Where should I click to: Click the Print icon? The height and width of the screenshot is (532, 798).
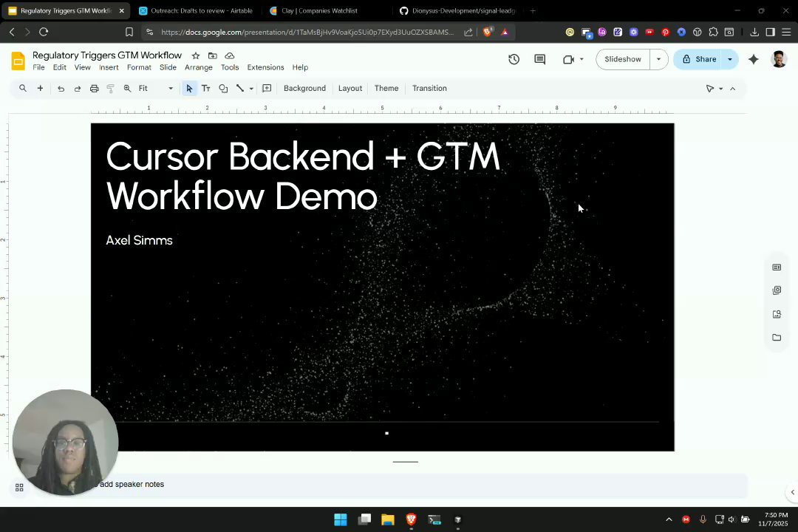point(94,89)
